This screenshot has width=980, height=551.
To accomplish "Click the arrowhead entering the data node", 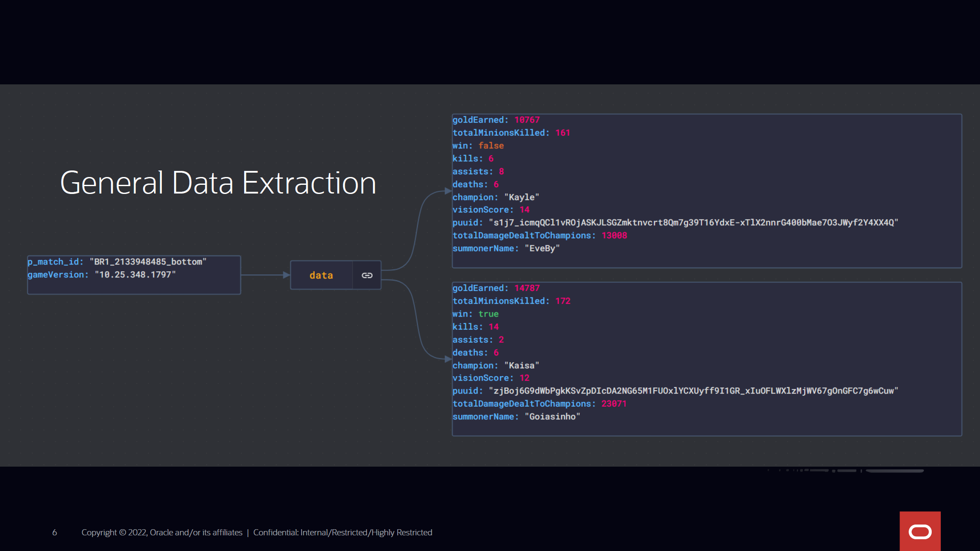I will tap(286, 275).
